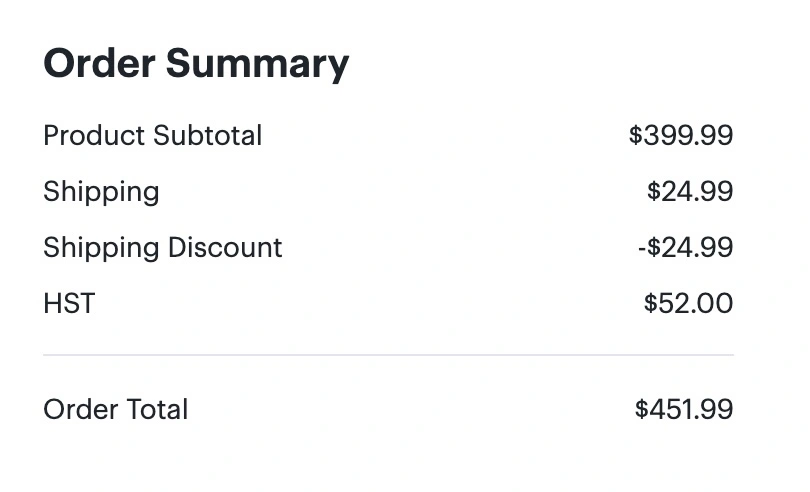Click Shipping word in Shipping Discount row
The height and width of the screenshot is (492, 810).
[x=101, y=249]
